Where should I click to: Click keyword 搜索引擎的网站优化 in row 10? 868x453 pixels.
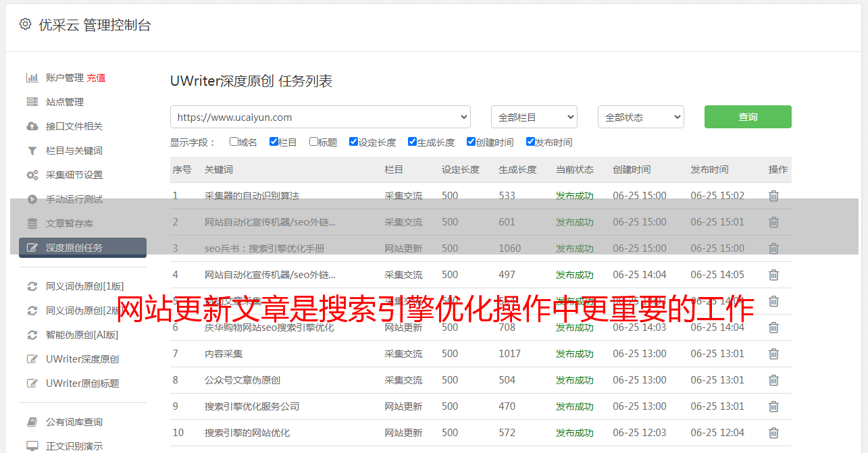[x=247, y=433]
